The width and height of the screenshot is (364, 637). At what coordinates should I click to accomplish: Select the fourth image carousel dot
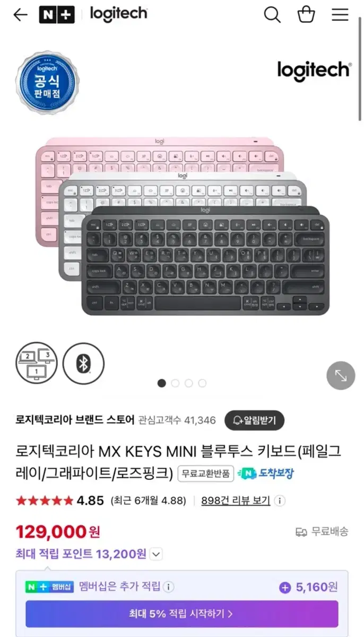tap(202, 383)
